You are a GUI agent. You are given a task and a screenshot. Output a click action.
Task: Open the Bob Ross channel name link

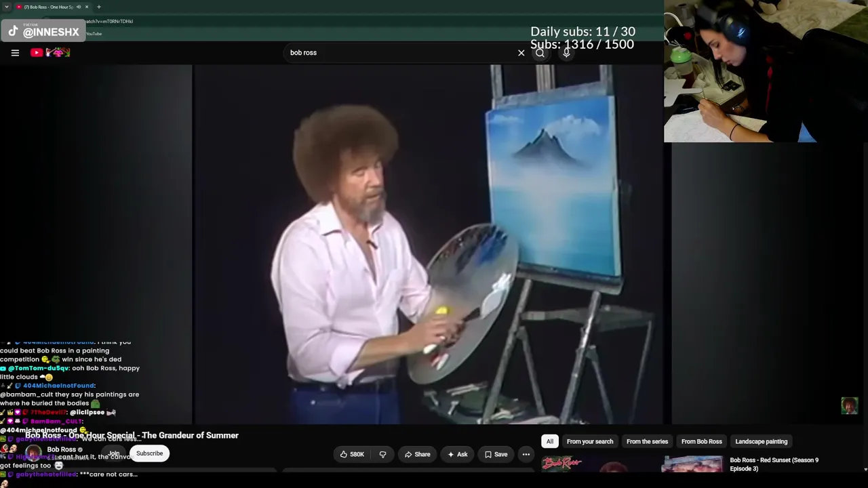coord(61,449)
